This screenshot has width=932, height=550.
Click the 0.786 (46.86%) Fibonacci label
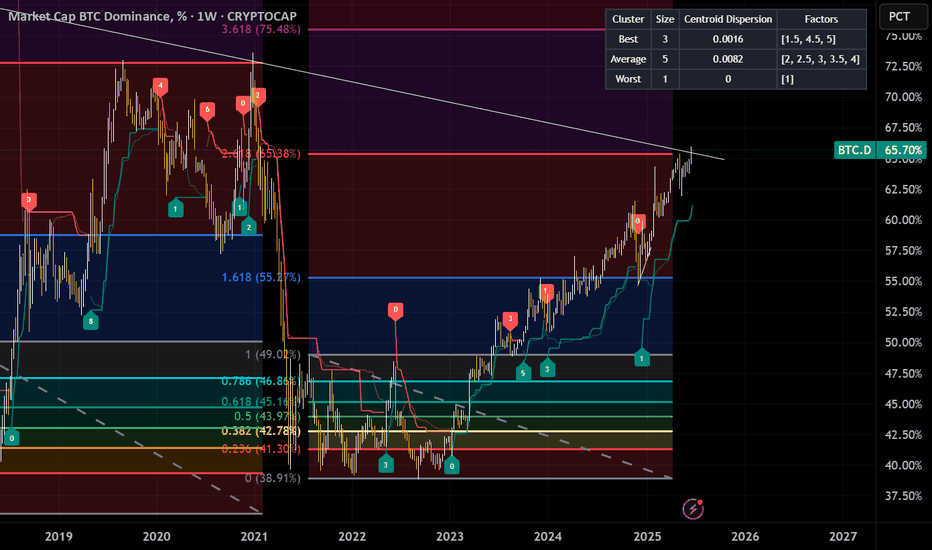point(261,381)
